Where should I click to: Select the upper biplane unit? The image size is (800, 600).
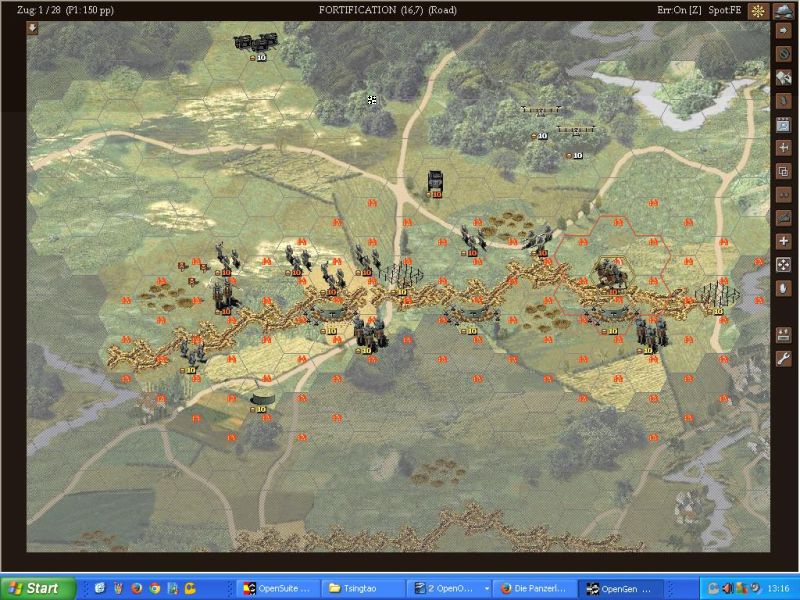[x=541, y=111]
